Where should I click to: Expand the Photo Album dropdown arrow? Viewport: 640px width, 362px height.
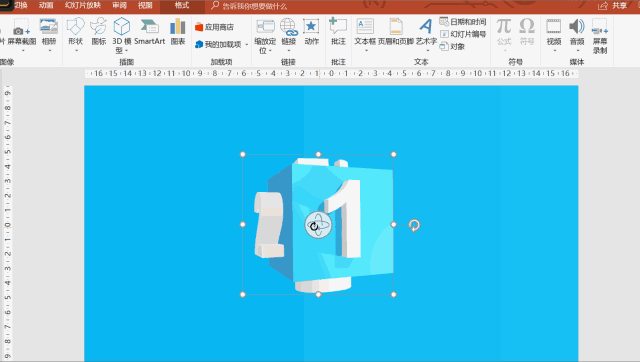point(50,51)
